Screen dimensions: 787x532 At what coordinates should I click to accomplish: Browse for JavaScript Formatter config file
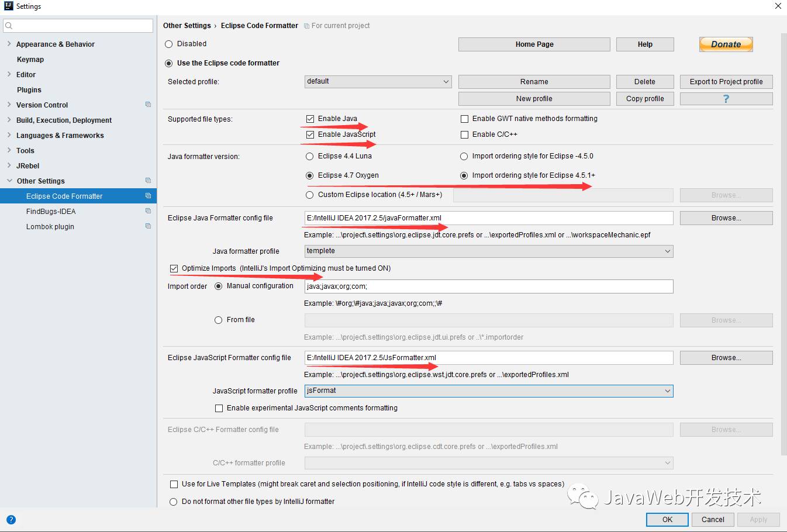pos(726,358)
